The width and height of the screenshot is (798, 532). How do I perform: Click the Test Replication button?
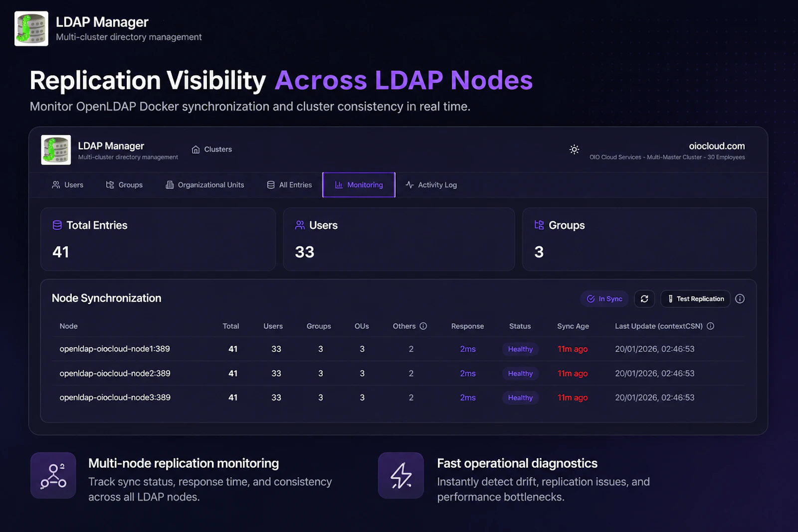695,299
